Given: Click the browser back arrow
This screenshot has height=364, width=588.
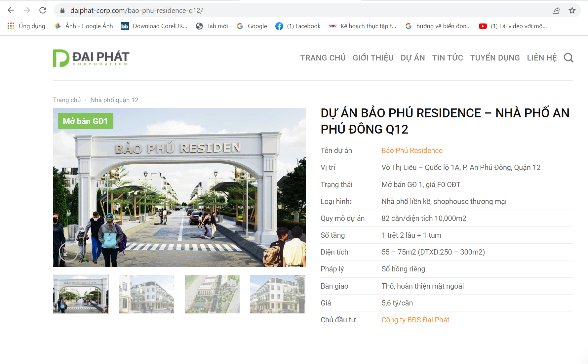Looking at the screenshot, I should (11, 10).
